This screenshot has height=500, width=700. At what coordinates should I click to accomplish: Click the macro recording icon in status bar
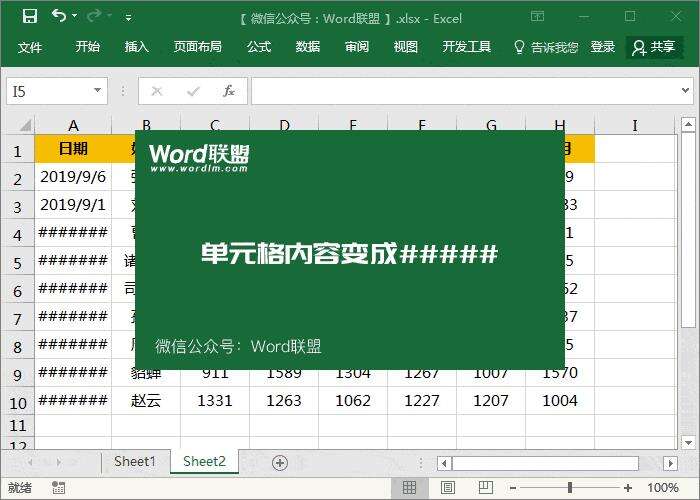(58, 488)
